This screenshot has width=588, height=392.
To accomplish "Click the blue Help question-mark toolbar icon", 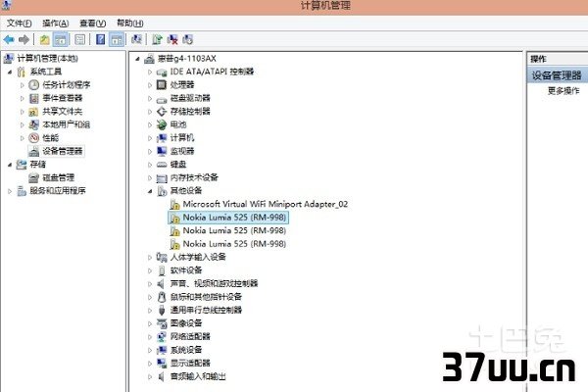I will 100,39.
